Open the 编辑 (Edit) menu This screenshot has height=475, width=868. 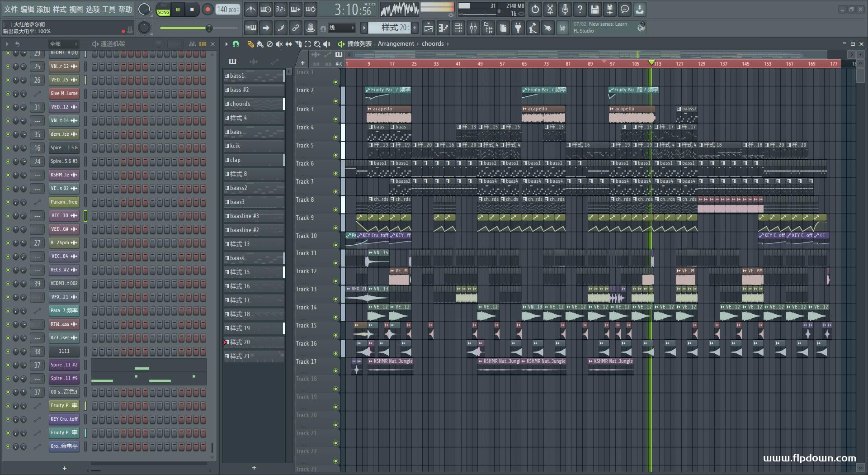[x=27, y=9]
